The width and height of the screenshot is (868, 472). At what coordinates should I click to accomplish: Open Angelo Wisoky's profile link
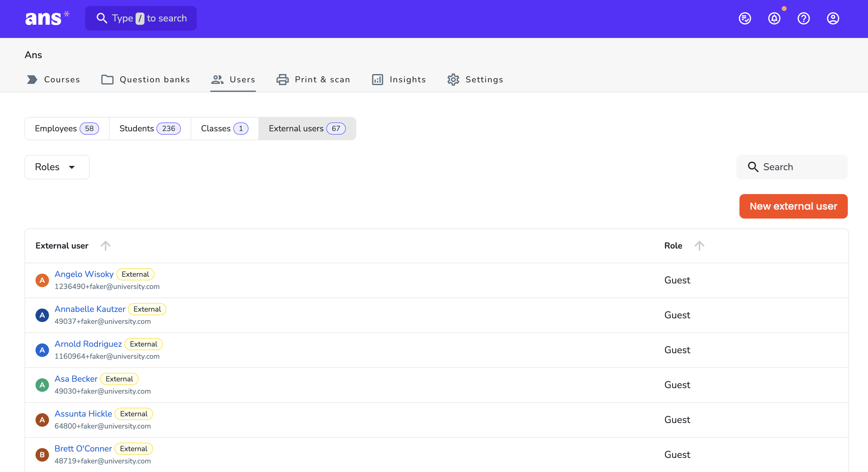click(x=84, y=274)
